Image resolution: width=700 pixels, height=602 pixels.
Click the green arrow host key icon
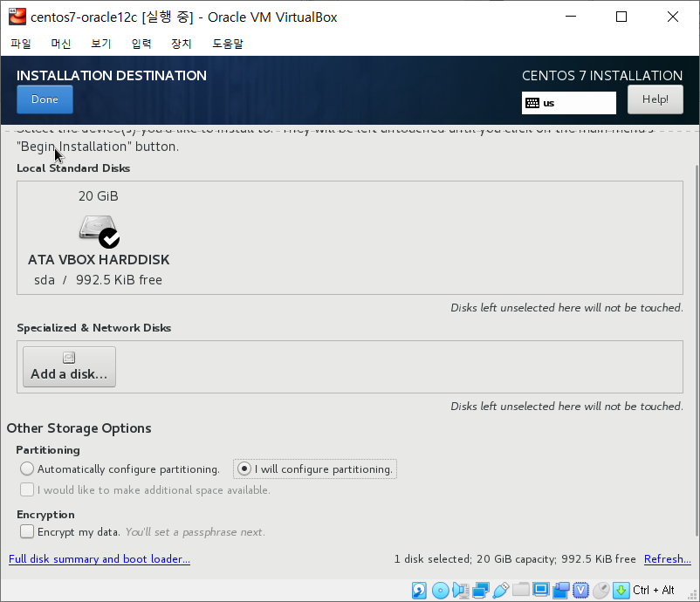621,590
